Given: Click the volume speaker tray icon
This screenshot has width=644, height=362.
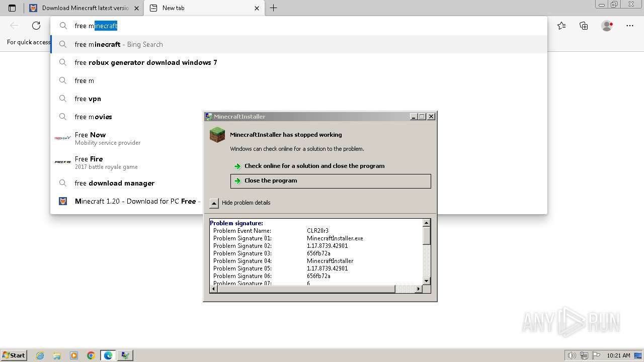Looking at the screenshot, I should 572,355.
